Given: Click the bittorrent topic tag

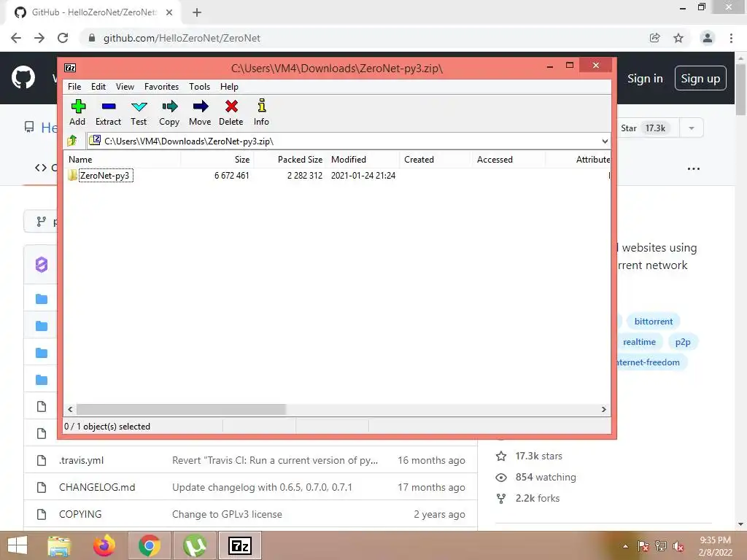Looking at the screenshot, I should [653, 322].
